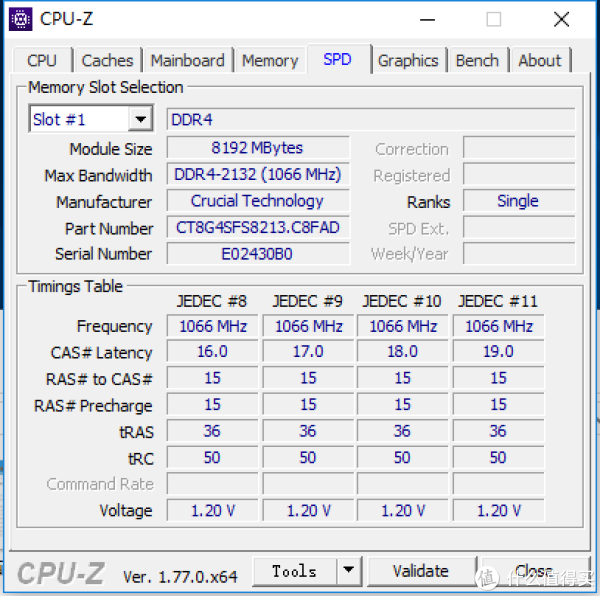Click serial number E02430B0
This screenshot has height=596, width=600.
point(258,254)
